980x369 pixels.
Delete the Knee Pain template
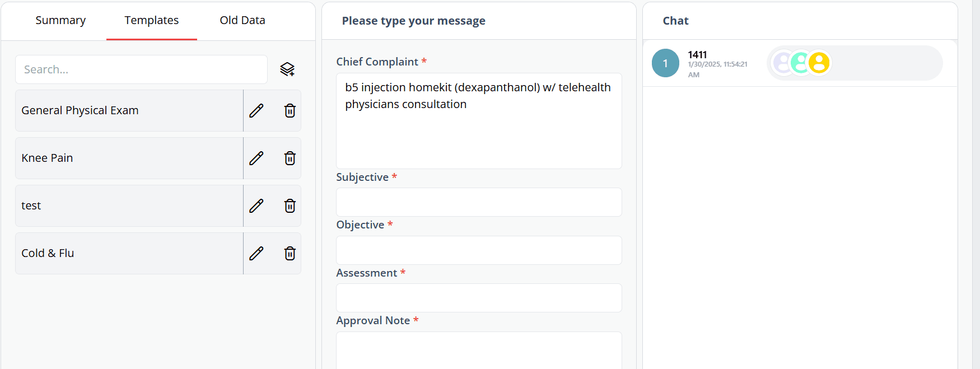[x=290, y=158]
